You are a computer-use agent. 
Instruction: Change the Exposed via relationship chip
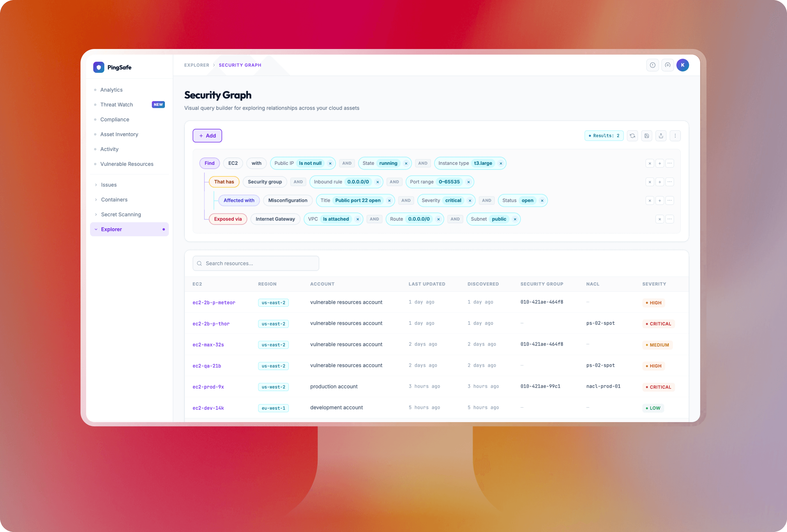228,219
